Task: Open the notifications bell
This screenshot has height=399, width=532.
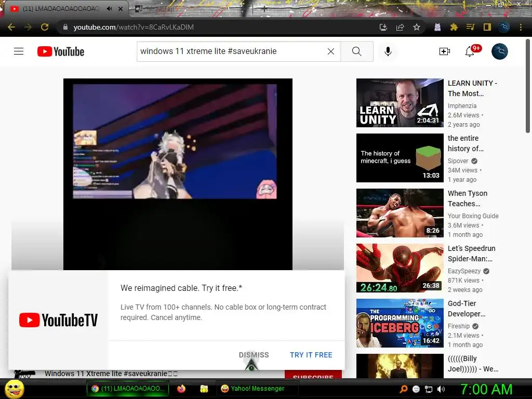Action: [x=470, y=51]
